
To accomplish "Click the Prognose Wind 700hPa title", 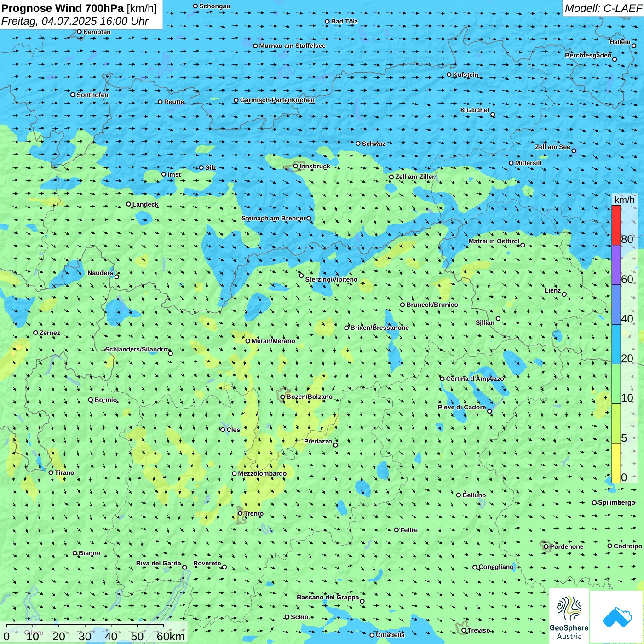I will point(63,8).
